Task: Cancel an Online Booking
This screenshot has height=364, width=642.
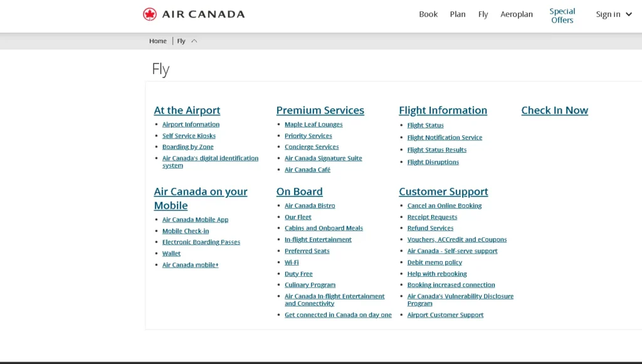Action: [444, 205]
